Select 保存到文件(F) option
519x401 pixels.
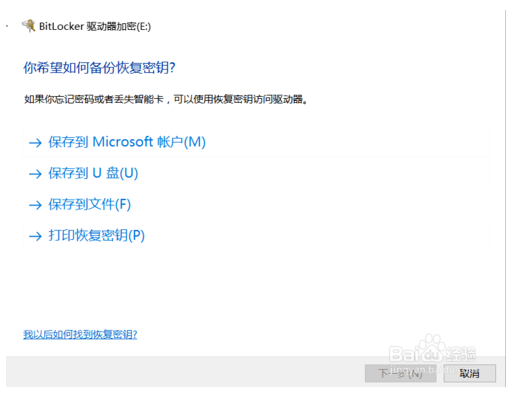(x=256, y=204)
